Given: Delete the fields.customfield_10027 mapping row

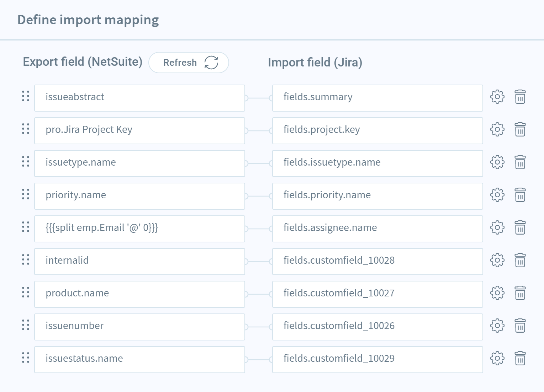Looking at the screenshot, I should (520, 293).
